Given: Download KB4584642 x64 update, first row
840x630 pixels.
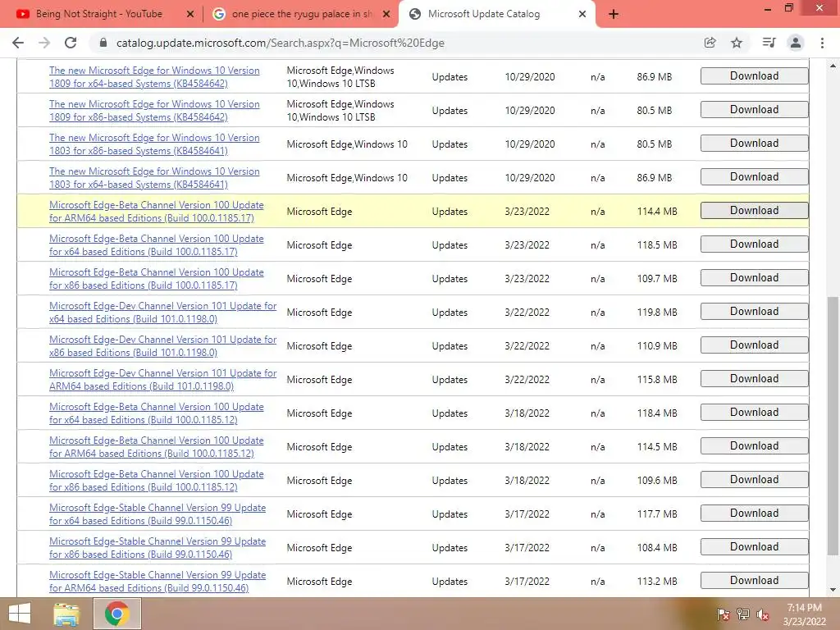Looking at the screenshot, I should 755,76.
